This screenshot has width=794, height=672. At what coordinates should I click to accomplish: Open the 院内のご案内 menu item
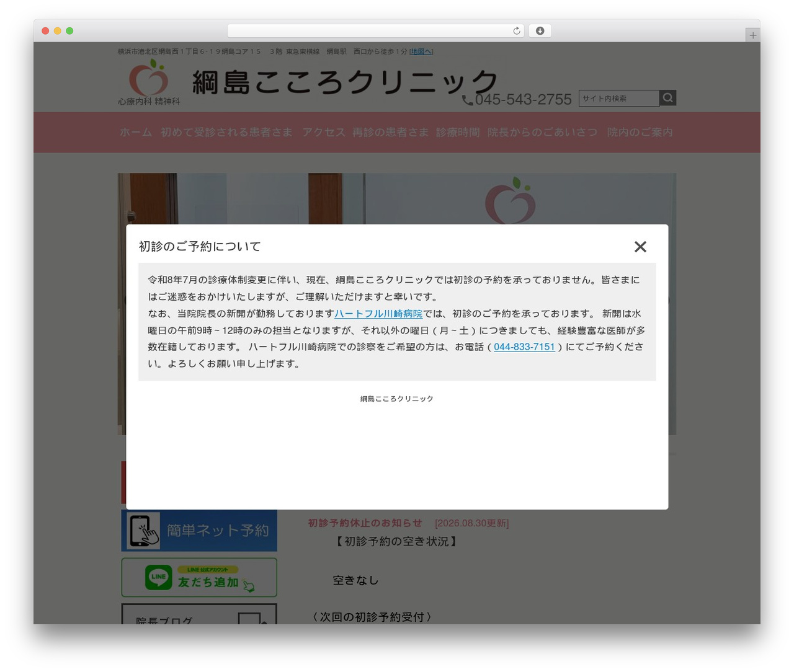(640, 132)
